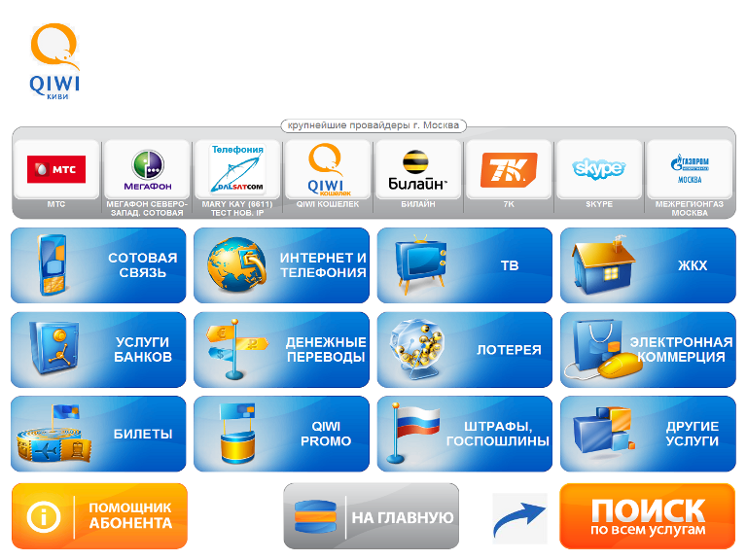The image size is (747, 560).
Task: Click the 'БИЛАЙН' caption text
Action: click(x=418, y=204)
